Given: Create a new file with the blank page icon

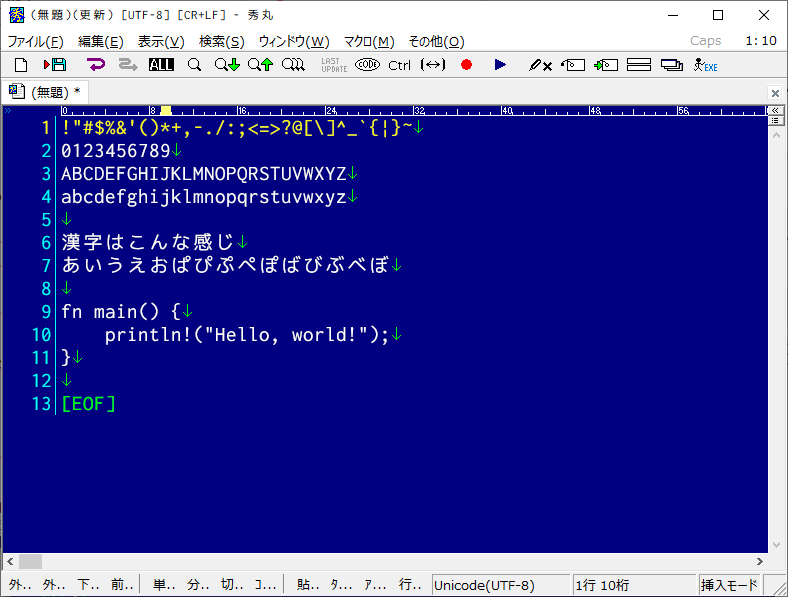Looking at the screenshot, I should click(x=21, y=65).
